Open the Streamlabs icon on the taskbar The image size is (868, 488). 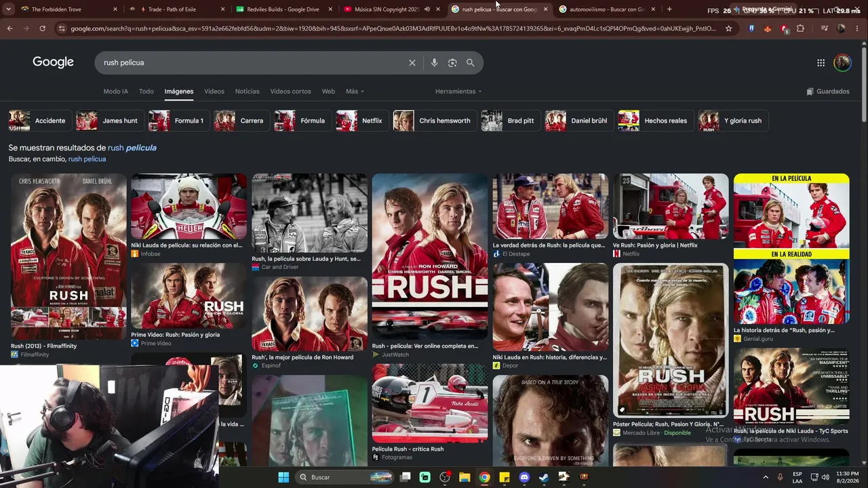coord(425,477)
